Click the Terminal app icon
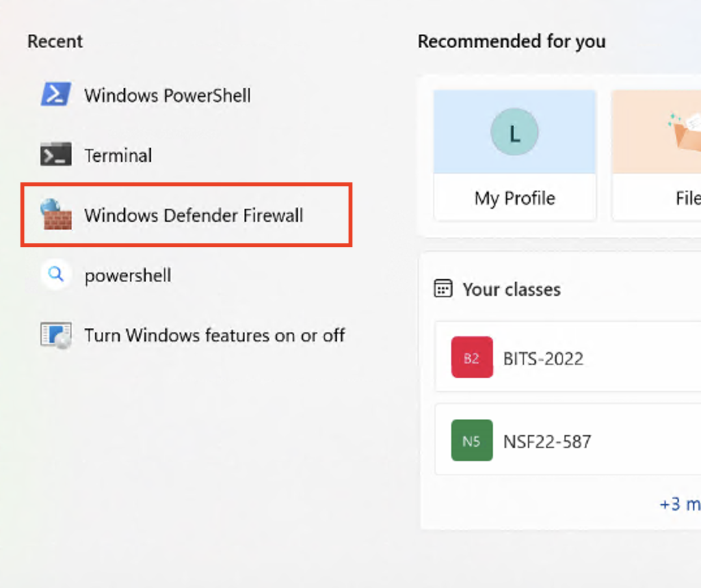701x588 pixels. [x=56, y=155]
